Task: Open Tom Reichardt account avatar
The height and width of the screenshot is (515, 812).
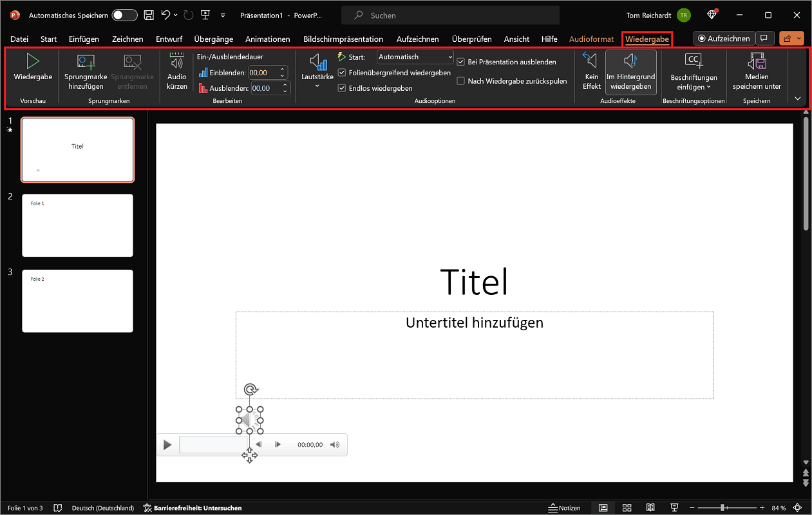Action: click(x=683, y=15)
